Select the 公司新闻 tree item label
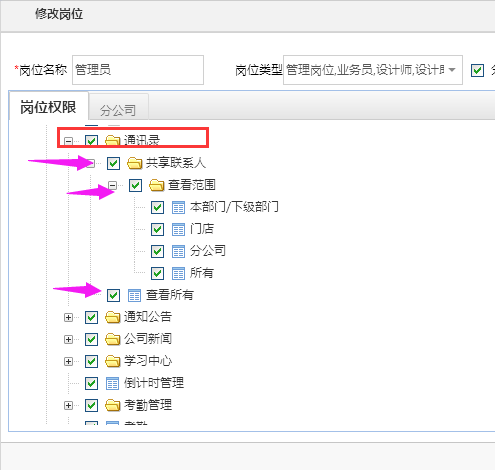 pyautogui.click(x=148, y=339)
